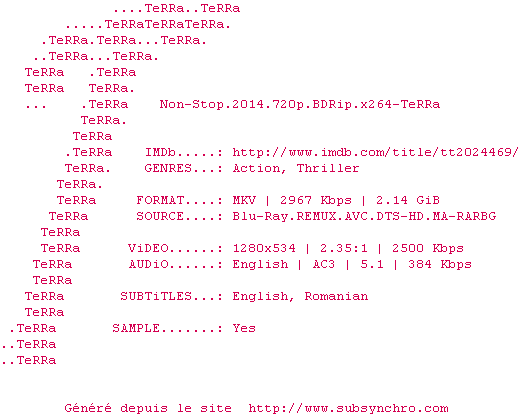The image size is (520, 416).
Task: Click the Action, Thriller genre text
Action: pyautogui.click(x=296, y=168)
